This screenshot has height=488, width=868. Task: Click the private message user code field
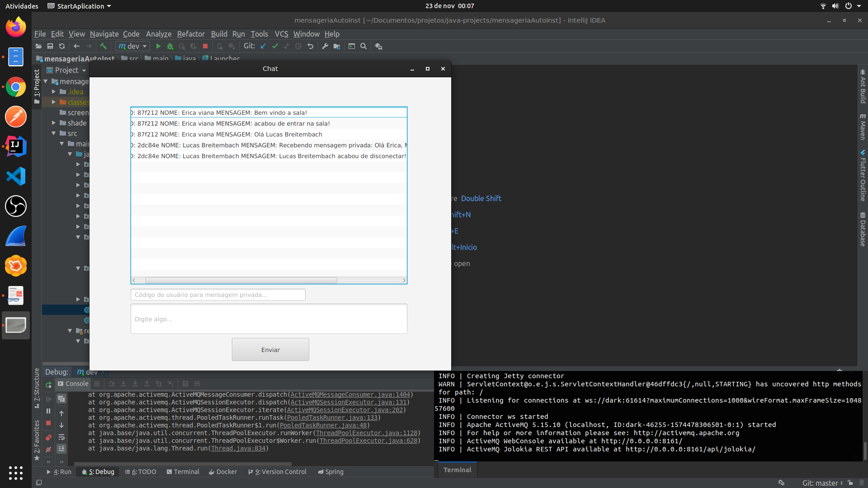(218, 295)
